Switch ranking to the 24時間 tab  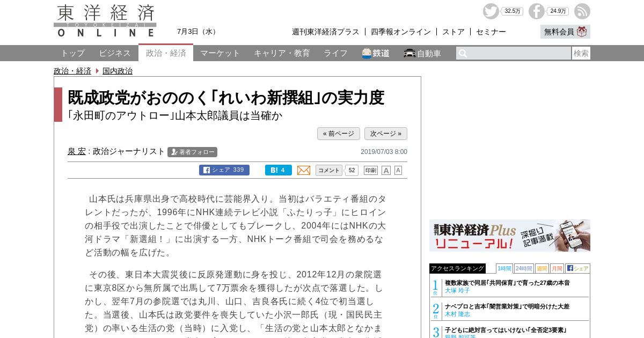(524, 268)
